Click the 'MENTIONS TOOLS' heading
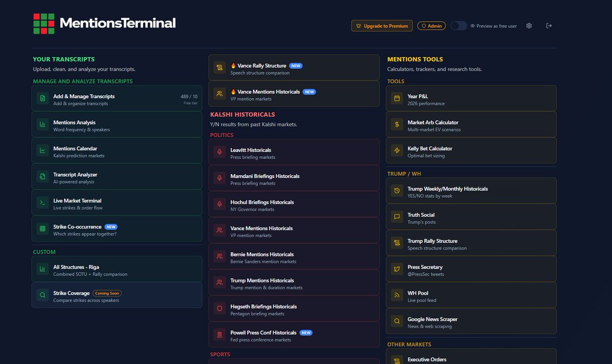The width and height of the screenshot is (612, 364). point(415,59)
